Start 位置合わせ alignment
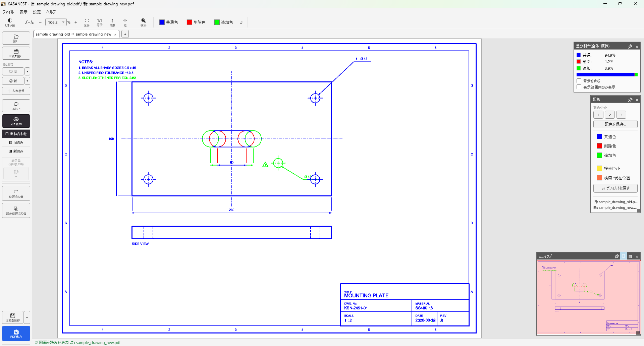The height and width of the screenshot is (346, 644). [16, 193]
